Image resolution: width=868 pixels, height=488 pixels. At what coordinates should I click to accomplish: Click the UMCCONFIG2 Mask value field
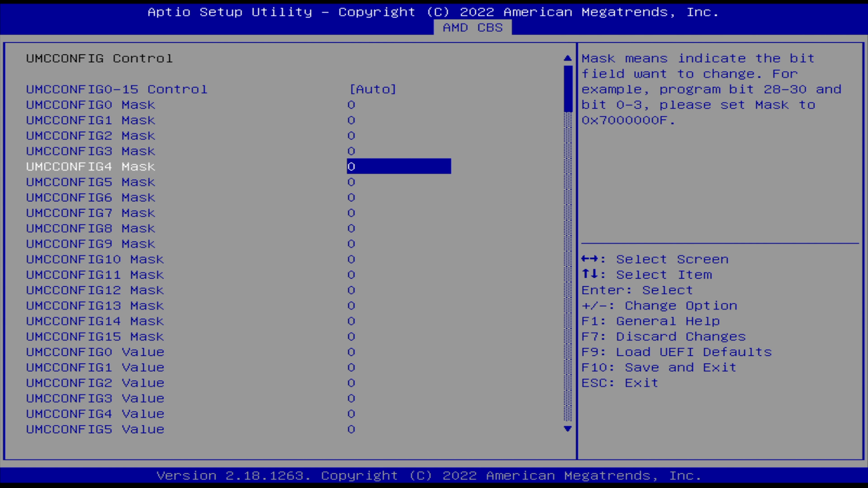point(351,136)
